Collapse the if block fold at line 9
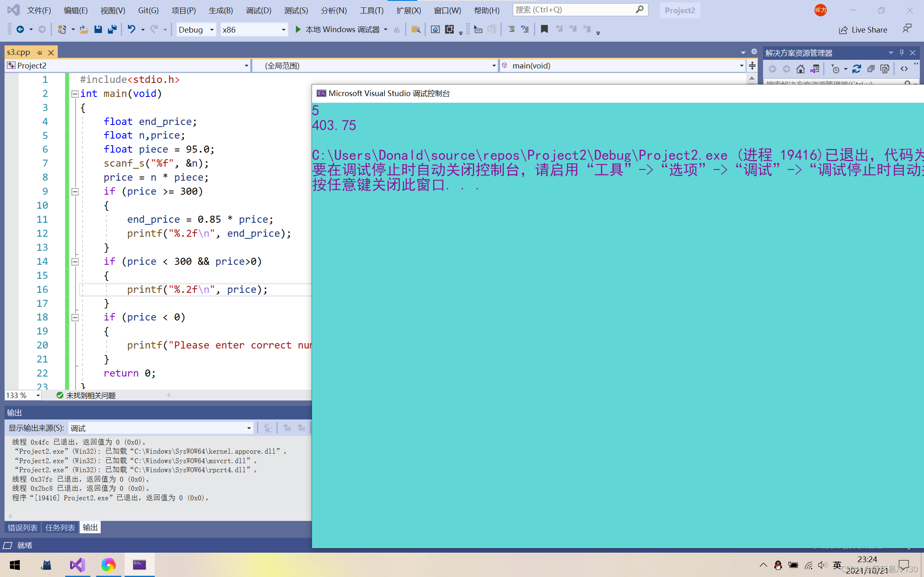924x577 pixels. coord(75,192)
